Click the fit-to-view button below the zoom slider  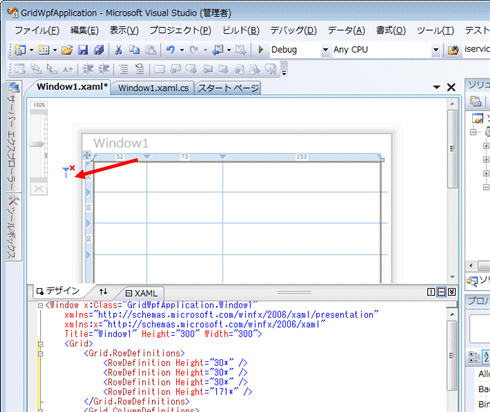(x=39, y=189)
